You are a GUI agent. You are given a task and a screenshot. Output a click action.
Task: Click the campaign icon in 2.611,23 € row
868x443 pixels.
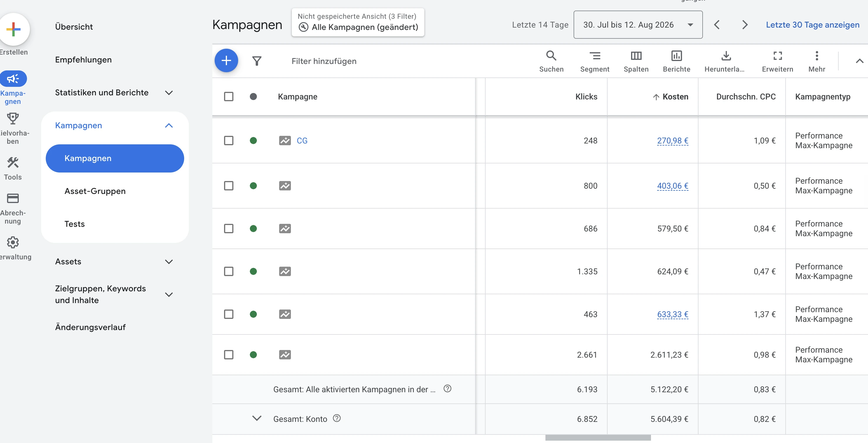point(285,355)
